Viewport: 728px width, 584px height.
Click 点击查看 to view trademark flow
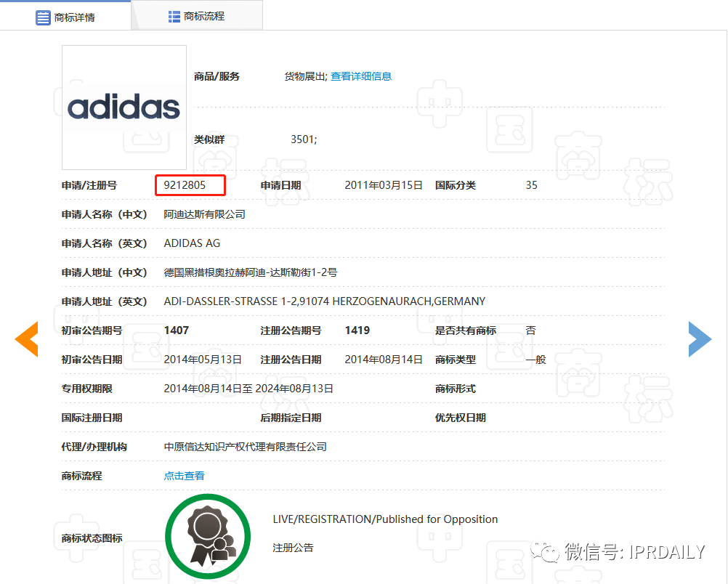click(183, 476)
